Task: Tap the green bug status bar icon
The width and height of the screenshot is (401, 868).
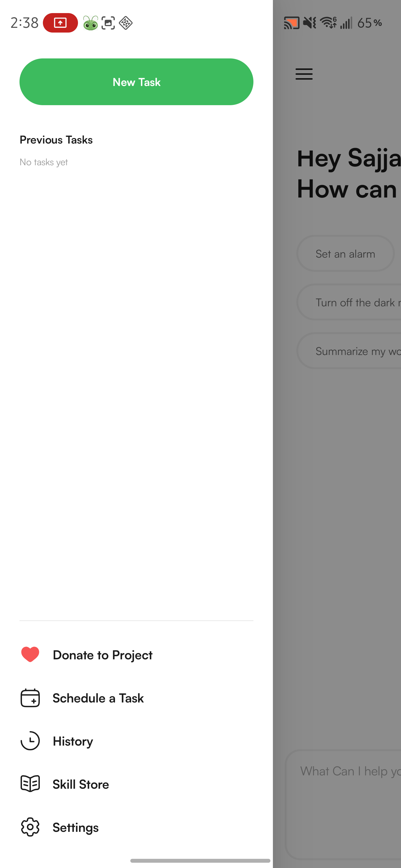Action: point(91,23)
